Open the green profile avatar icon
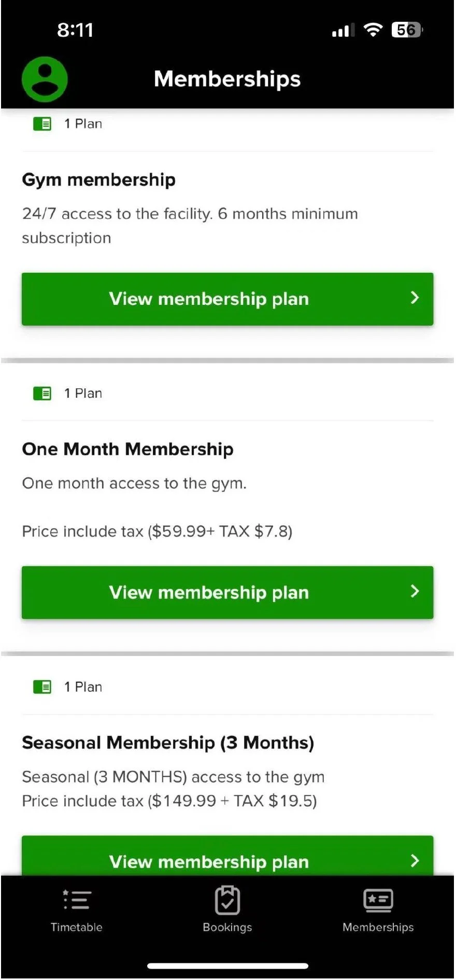Viewport: 456px width, 980px height. (x=45, y=79)
